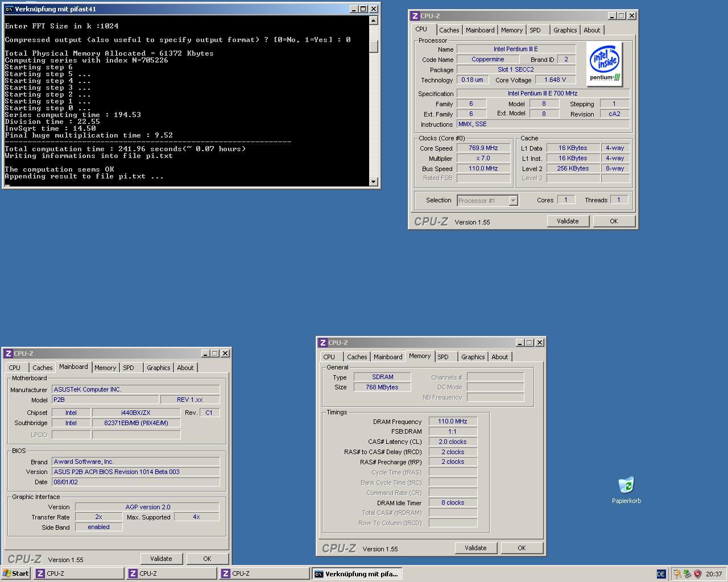Select Mainboard tab in the CPU-Z Memory window
This screenshot has height=582, width=728.
pos(388,357)
